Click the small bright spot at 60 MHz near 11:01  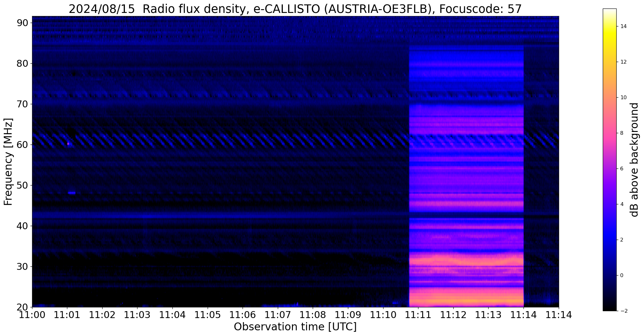pyautogui.click(x=68, y=144)
